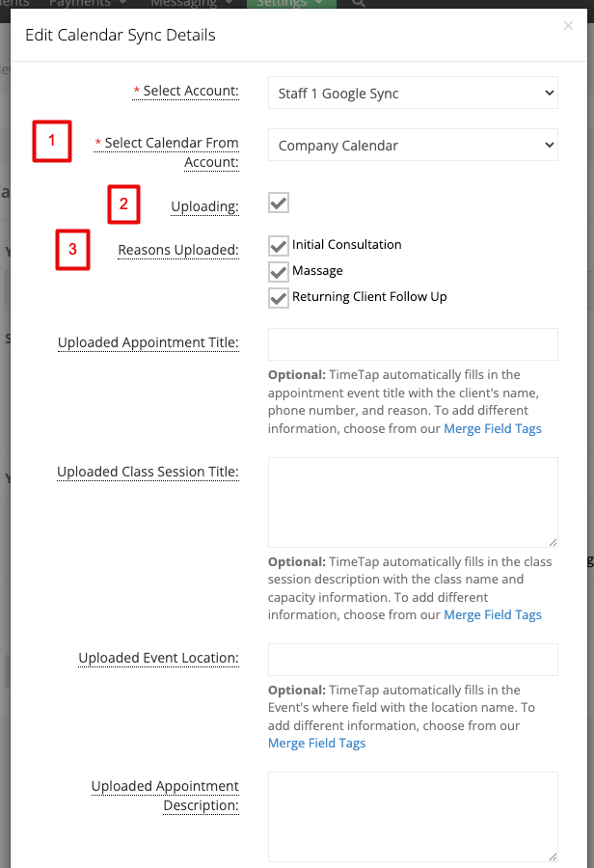Toggle the Uploading checkbox

279,203
